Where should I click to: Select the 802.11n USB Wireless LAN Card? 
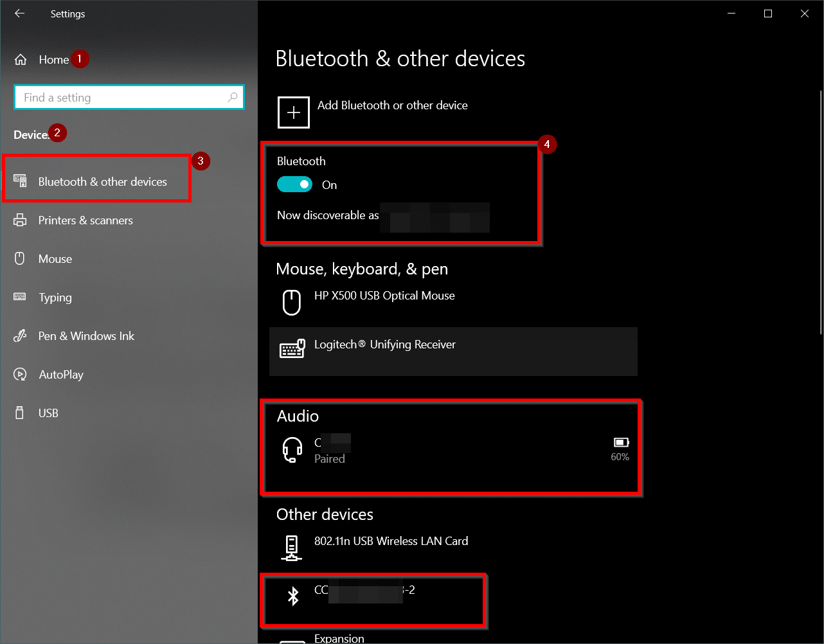click(391, 541)
